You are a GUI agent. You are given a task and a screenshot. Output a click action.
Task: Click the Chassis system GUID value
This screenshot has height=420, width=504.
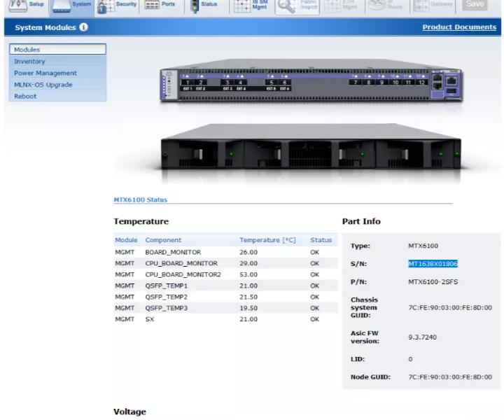coord(450,307)
